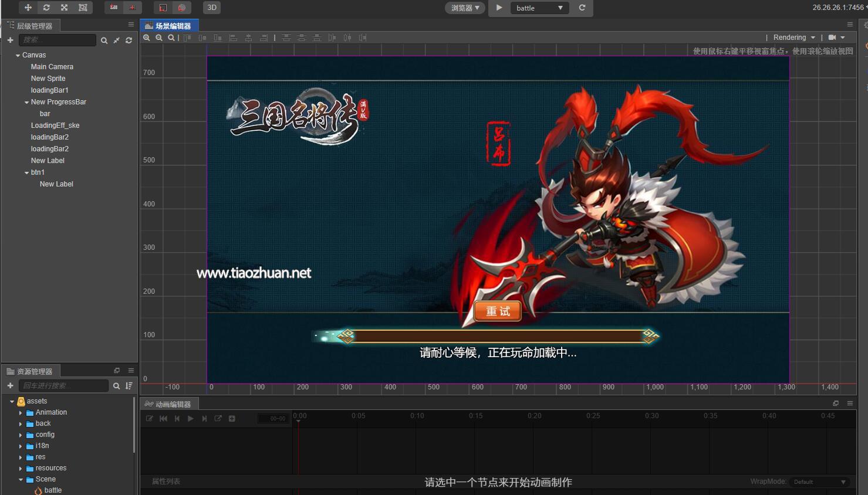
Task: Expand the Animation folder arrow
Action: [21, 413]
